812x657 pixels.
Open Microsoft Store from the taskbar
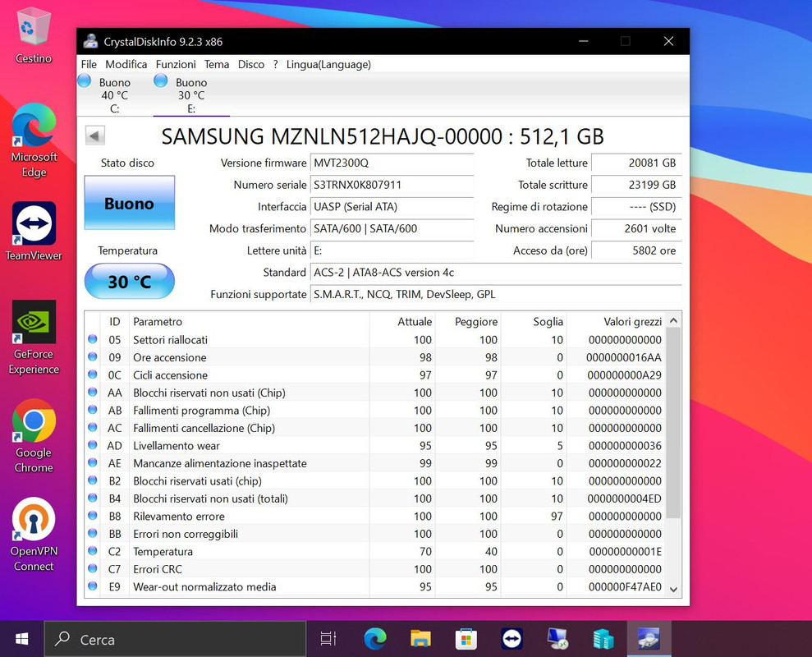coord(466,639)
